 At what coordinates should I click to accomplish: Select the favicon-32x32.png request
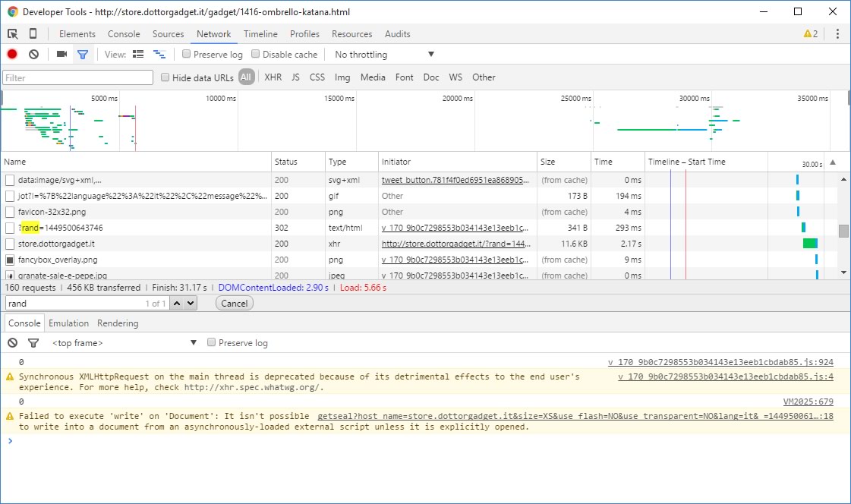click(323, 212)
